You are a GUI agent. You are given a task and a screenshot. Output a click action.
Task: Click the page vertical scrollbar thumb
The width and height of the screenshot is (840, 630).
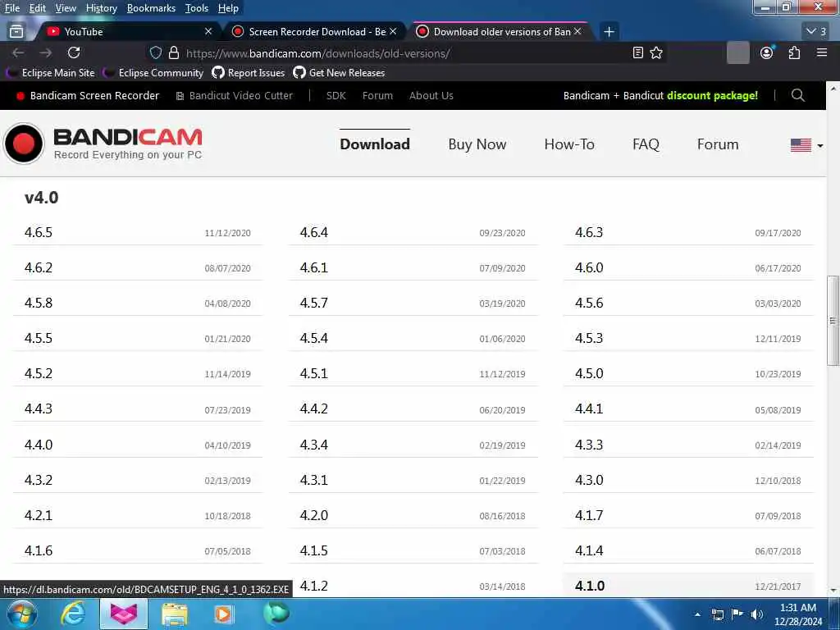tap(833, 321)
